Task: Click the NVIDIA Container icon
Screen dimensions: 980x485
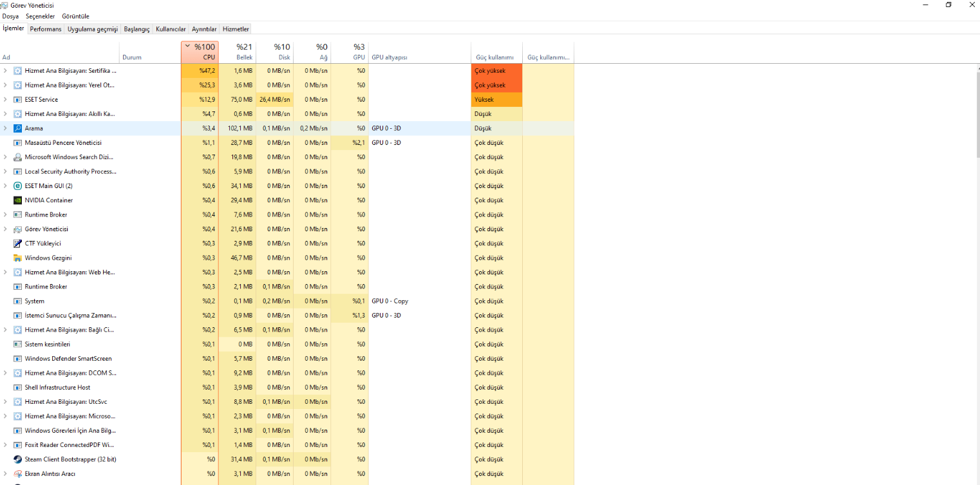Action: (x=17, y=200)
